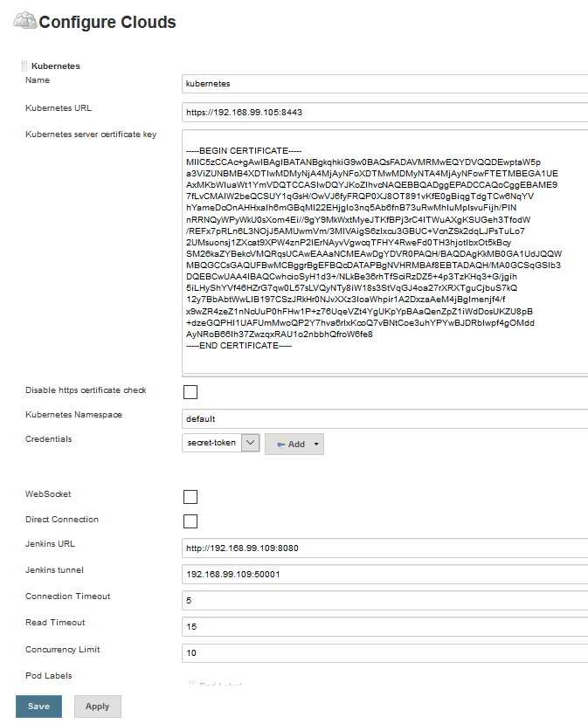
Task: Toggle the WebSocket checkbox
Action: click(x=190, y=497)
